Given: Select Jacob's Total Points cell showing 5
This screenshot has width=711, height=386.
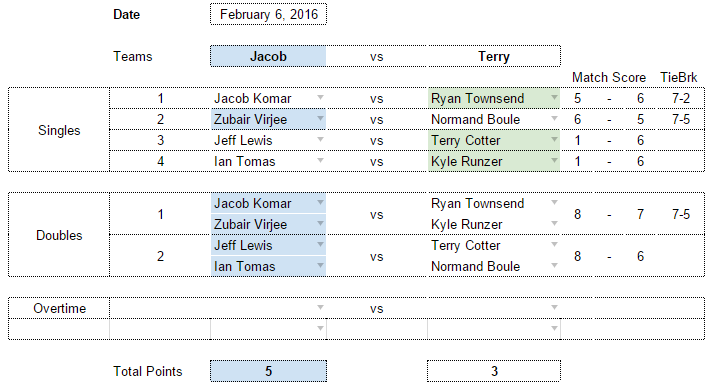Looking at the screenshot, I should (268, 371).
